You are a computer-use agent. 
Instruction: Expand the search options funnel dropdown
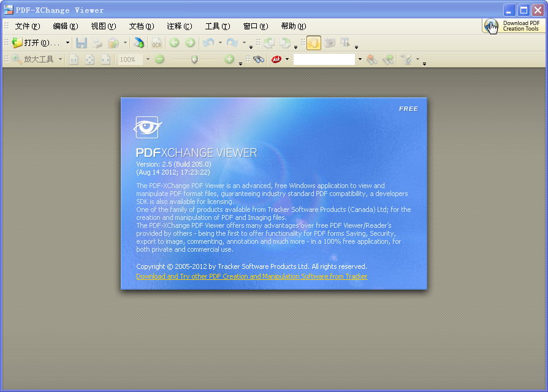pos(417,59)
